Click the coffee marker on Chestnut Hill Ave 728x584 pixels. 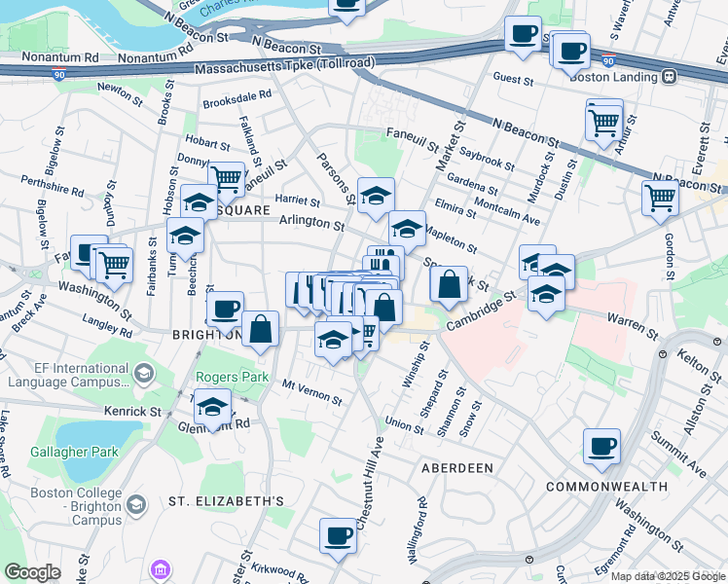click(339, 535)
